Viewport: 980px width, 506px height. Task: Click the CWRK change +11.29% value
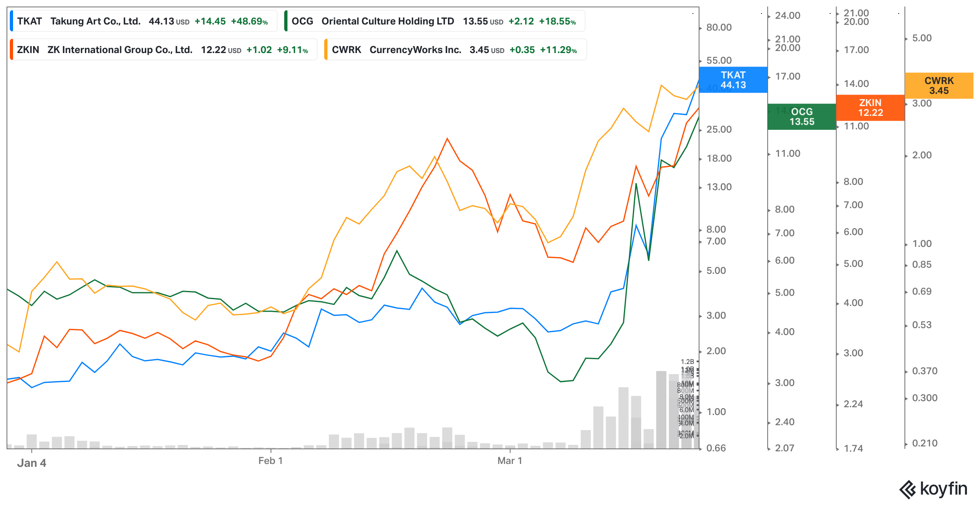point(558,50)
